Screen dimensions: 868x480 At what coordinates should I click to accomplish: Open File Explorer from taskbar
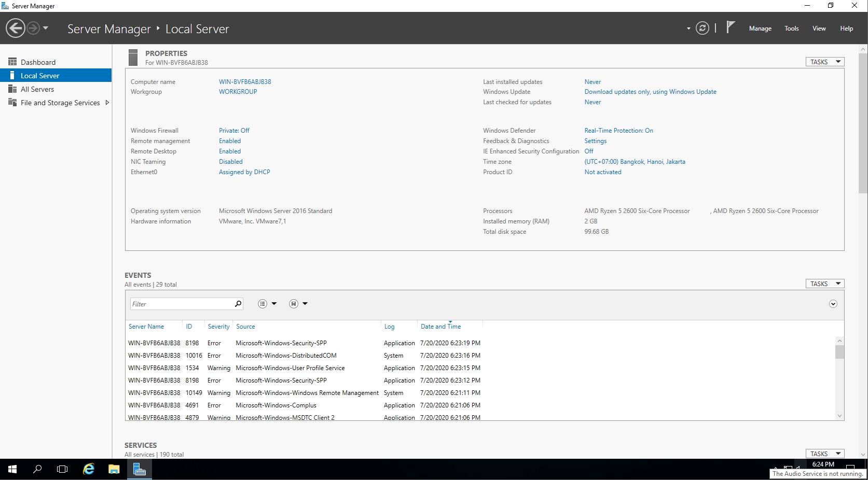pos(114,469)
